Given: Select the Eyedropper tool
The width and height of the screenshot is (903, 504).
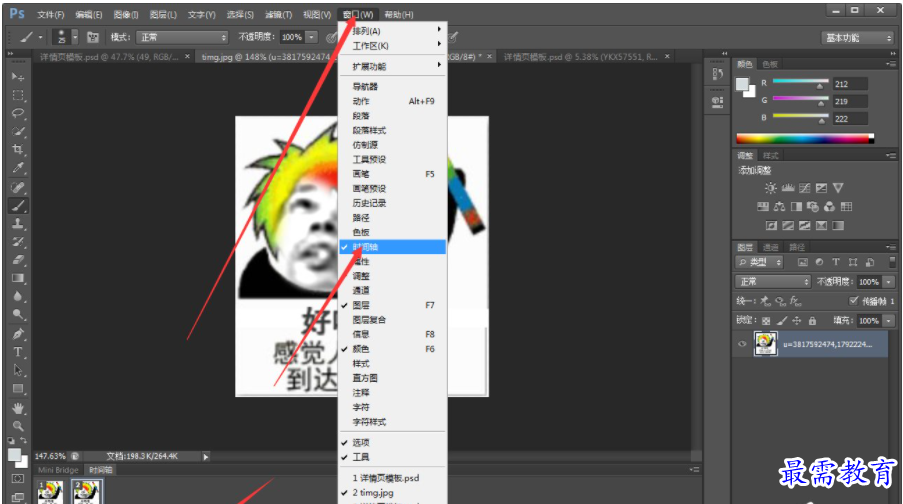Looking at the screenshot, I should pos(18,168).
